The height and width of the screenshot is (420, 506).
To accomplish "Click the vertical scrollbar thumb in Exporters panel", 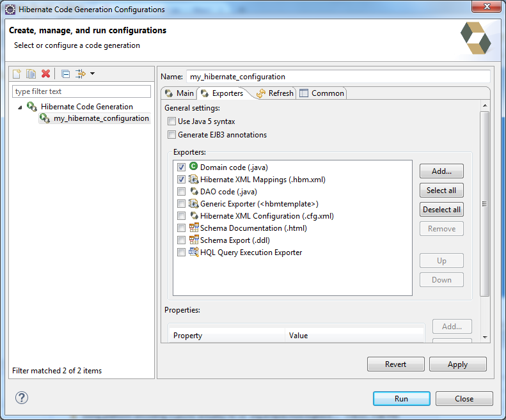I will pyautogui.click(x=484, y=203).
